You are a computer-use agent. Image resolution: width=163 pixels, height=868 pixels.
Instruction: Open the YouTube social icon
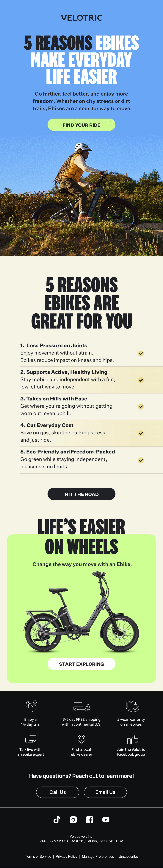click(106, 820)
